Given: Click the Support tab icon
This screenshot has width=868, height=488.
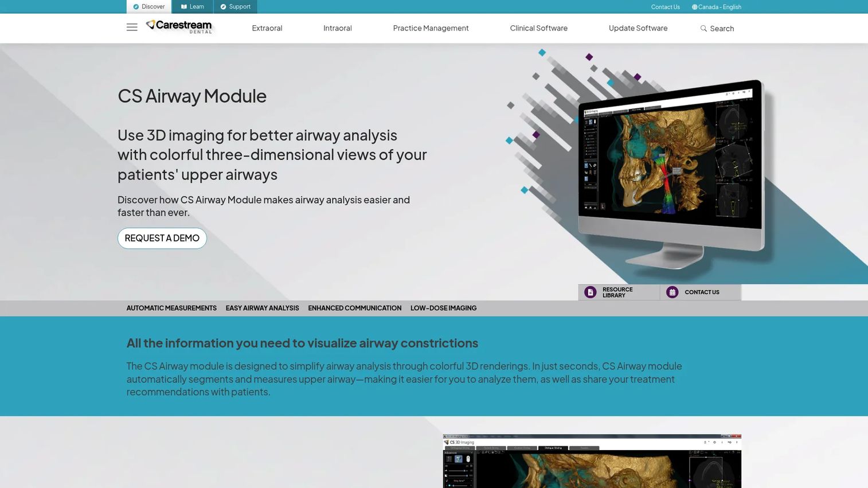Looking at the screenshot, I should [x=223, y=7].
